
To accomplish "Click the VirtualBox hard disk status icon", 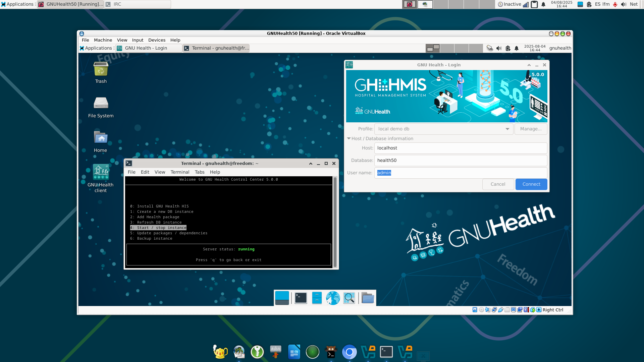I will tap(475, 310).
